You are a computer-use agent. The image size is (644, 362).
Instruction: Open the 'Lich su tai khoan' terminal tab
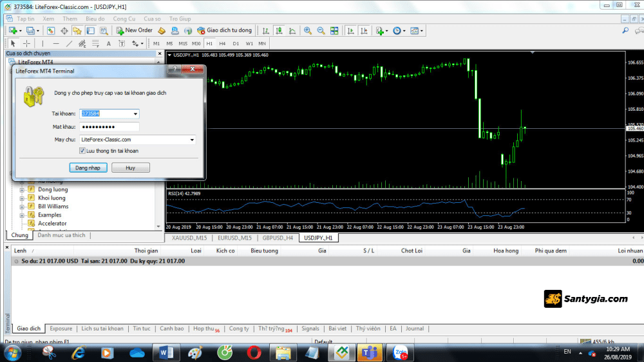[102, 329]
